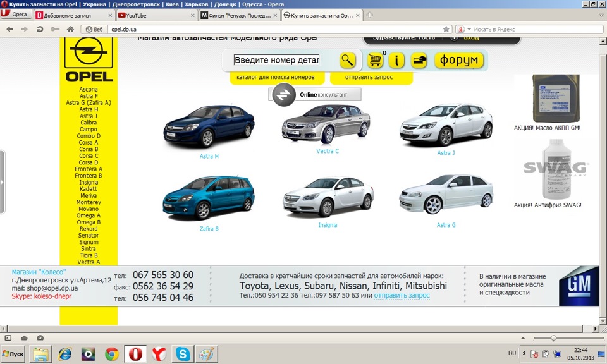
Task: Click the yellow info 'i' icon
Action: click(x=396, y=60)
